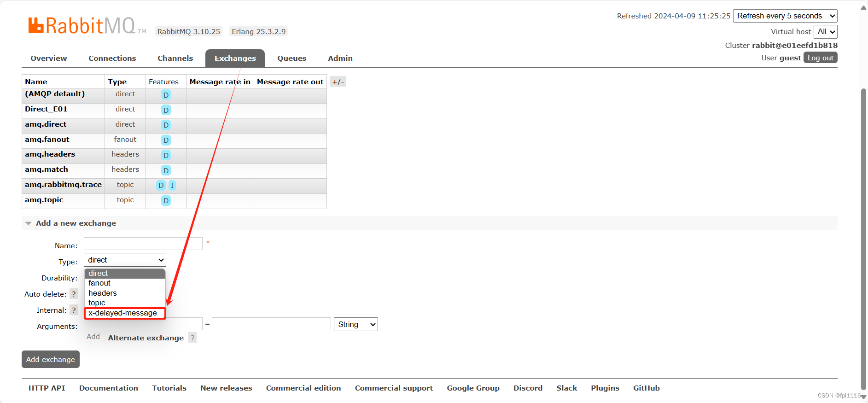Switch to the Exchanges tab
The height and width of the screenshot is (403, 868).
coord(235,58)
